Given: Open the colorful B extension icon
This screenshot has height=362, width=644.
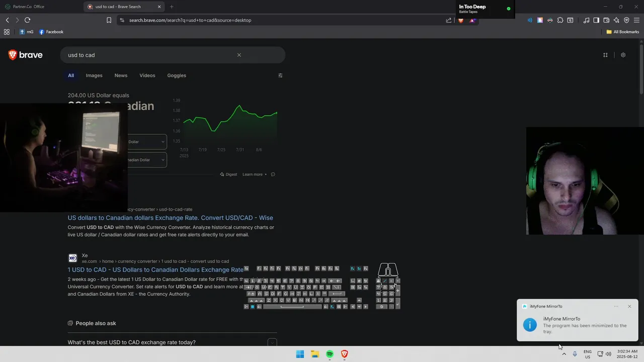Looking at the screenshot, I should click(x=540, y=20).
